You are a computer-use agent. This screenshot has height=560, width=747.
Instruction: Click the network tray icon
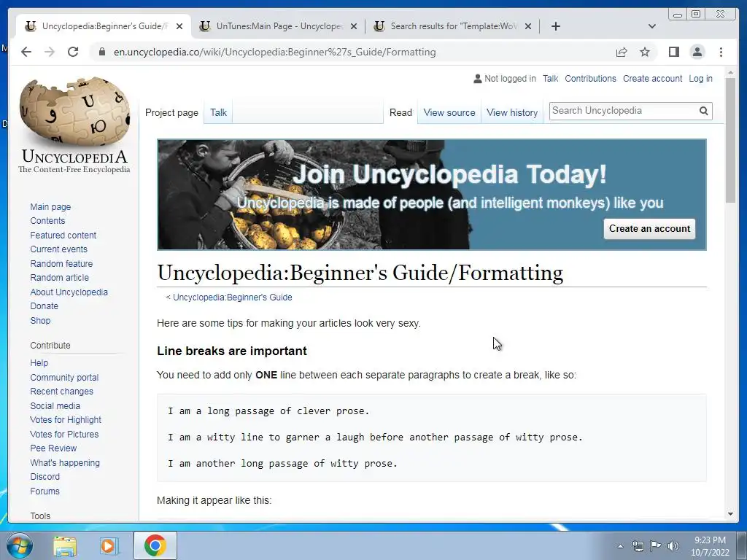coord(638,546)
